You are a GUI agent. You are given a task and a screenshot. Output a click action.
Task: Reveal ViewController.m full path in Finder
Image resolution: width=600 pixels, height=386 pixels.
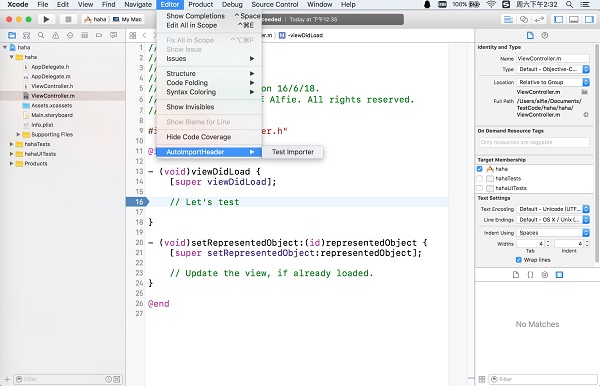point(586,115)
